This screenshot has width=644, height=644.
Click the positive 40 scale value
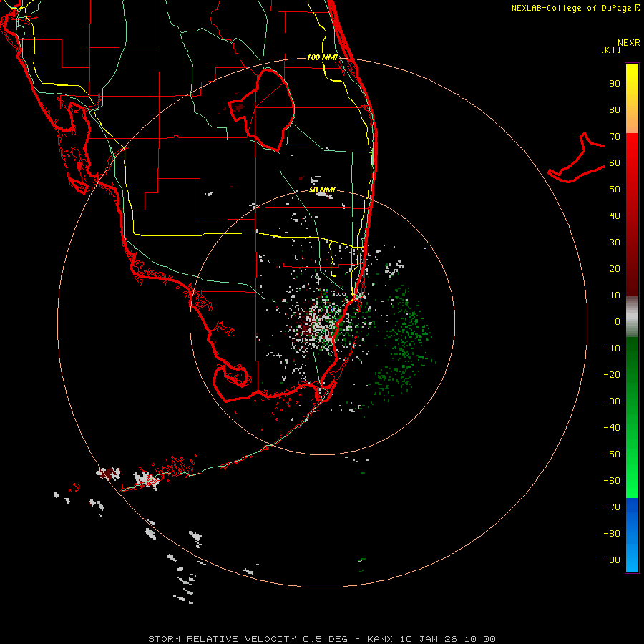point(615,215)
